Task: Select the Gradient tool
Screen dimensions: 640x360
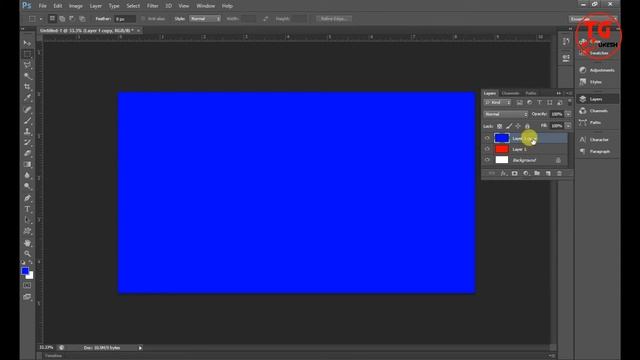Action: tap(27, 164)
